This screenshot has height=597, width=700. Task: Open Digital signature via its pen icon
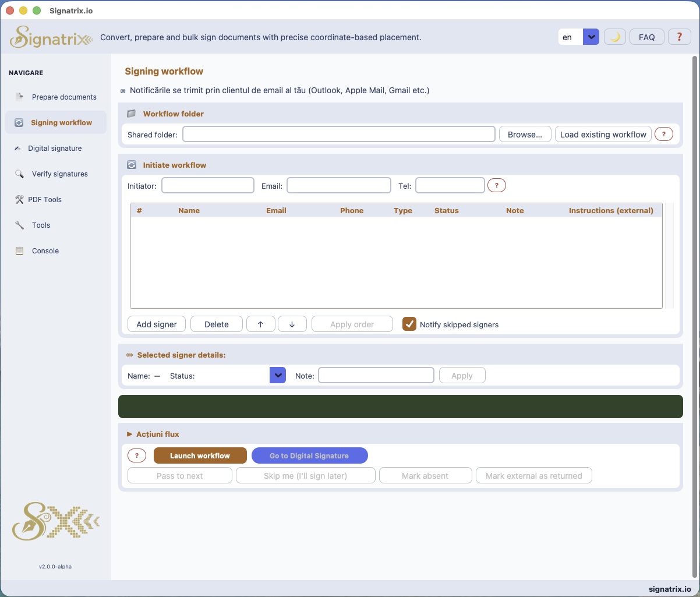tap(19, 148)
